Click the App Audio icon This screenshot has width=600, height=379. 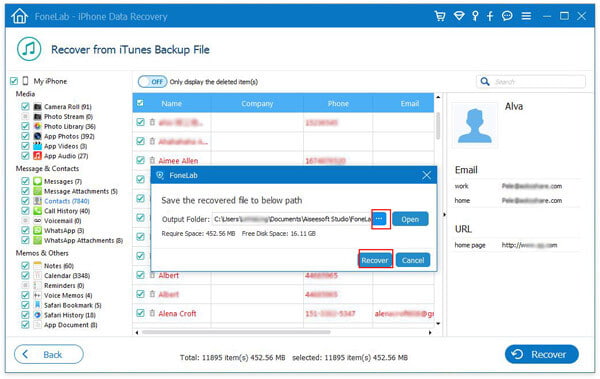click(38, 156)
